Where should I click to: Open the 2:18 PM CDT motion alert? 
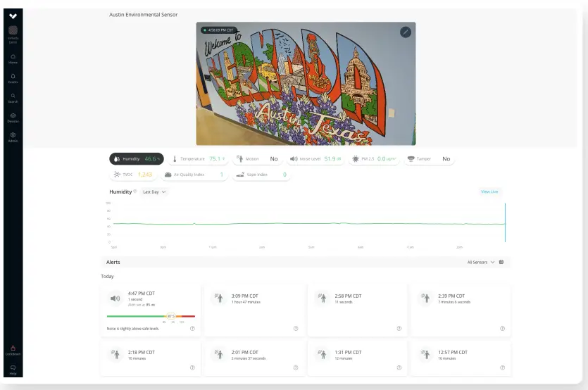click(151, 358)
